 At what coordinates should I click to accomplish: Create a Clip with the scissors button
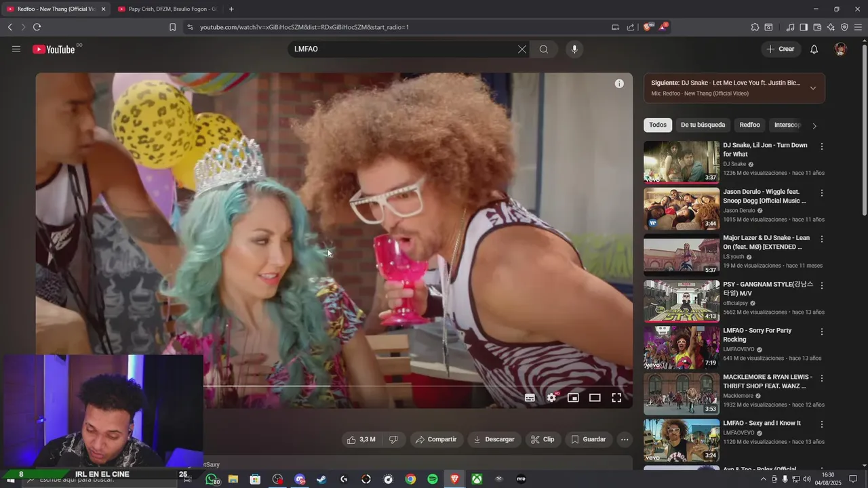click(542, 439)
